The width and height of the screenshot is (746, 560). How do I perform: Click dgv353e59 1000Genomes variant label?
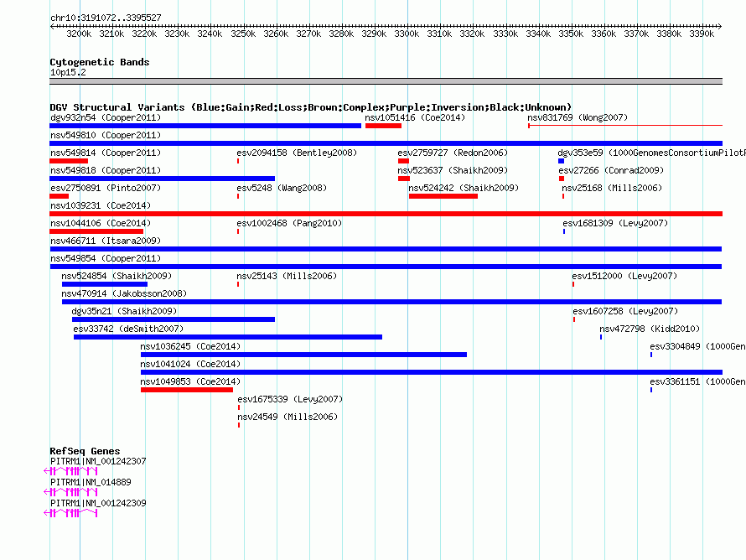651,153
